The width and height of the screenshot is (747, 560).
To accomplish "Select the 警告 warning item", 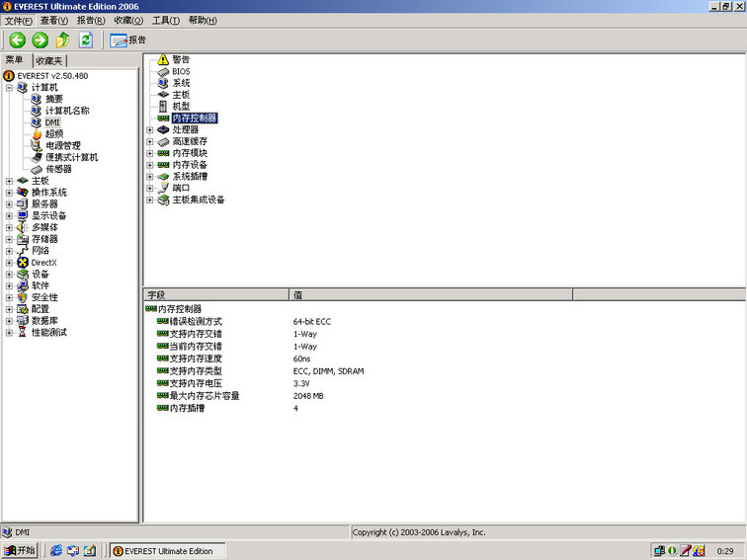I will point(181,59).
